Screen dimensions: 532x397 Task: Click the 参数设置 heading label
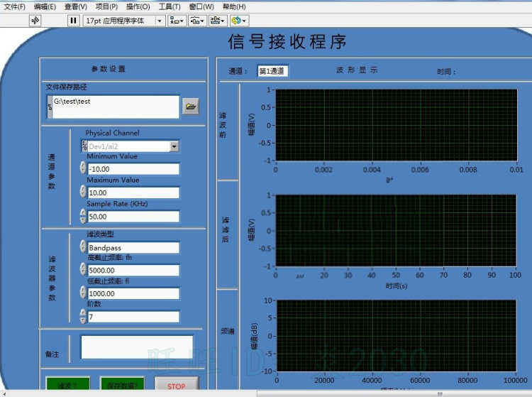point(109,69)
